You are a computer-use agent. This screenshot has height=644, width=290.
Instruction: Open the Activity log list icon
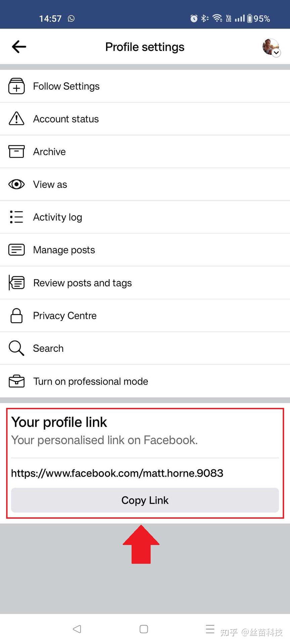click(x=16, y=217)
